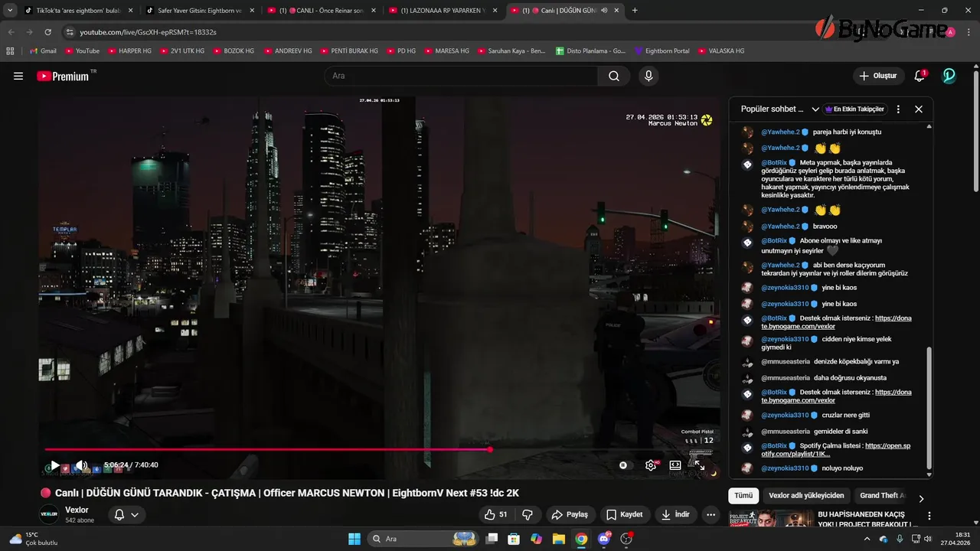
Task: Switch to the LAZONAAA RP YAPARKEN tab
Action: pos(442,11)
